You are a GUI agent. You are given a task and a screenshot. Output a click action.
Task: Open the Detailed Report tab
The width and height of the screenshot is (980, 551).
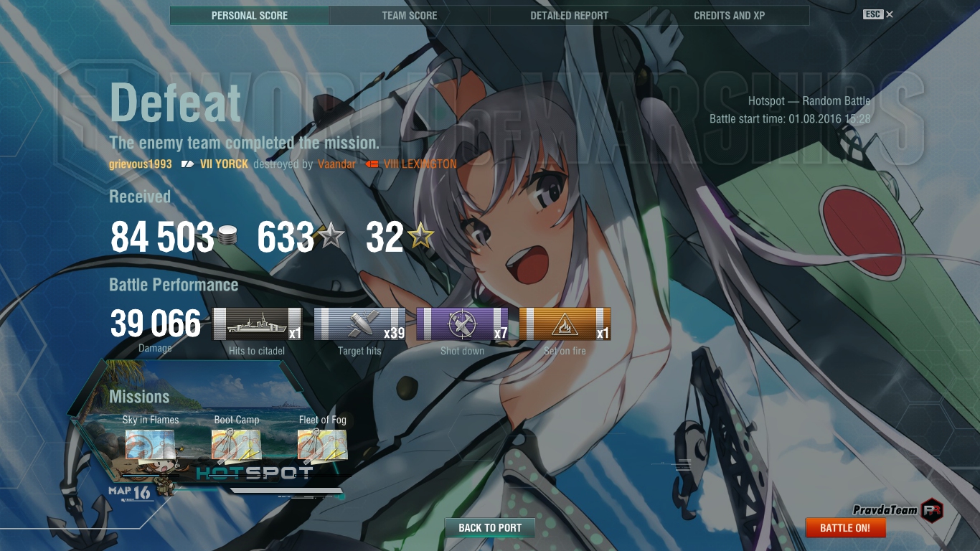(x=570, y=15)
